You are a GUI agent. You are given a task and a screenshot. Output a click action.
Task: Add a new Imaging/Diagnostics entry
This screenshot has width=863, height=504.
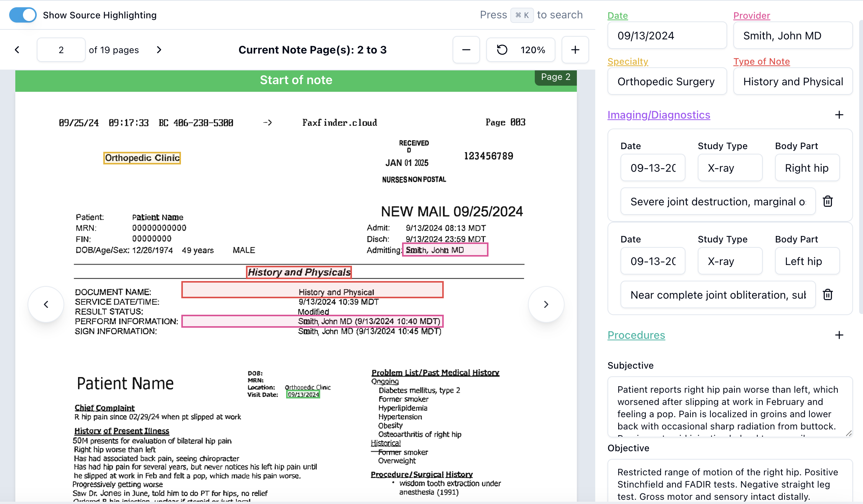click(839, 115)
